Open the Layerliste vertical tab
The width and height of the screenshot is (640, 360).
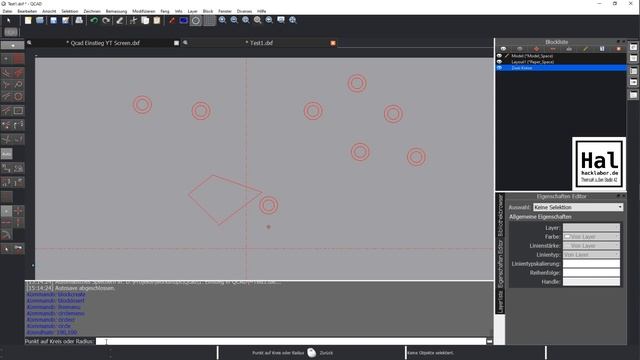[500, 302]
